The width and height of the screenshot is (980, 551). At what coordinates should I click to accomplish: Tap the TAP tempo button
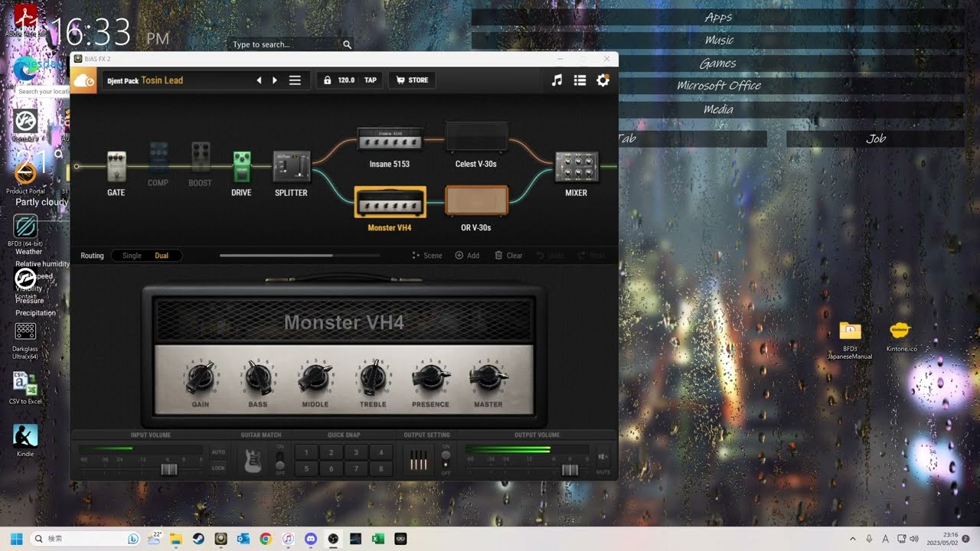point(371,80)
